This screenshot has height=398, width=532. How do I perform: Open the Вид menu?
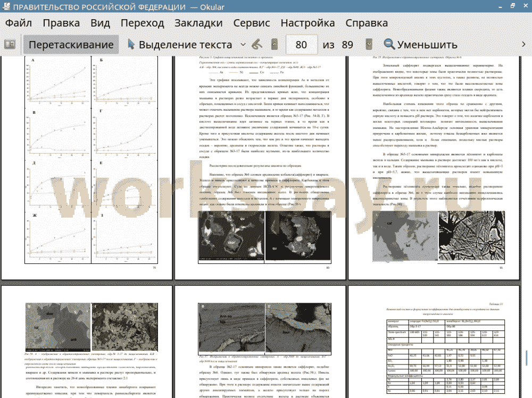point(101,23)
